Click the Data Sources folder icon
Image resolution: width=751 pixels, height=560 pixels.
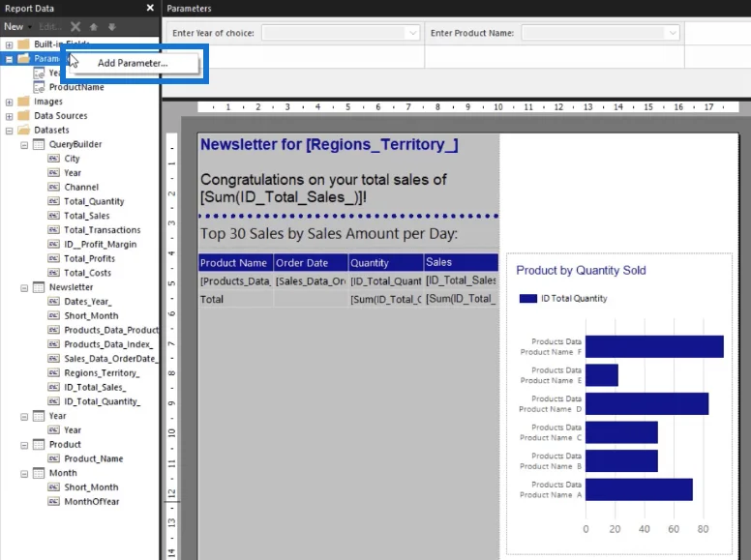click(23, 116)
